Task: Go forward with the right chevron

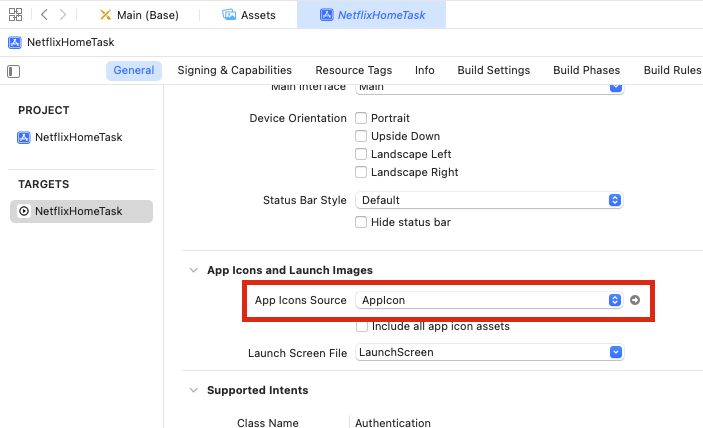Action: (63, 15)
